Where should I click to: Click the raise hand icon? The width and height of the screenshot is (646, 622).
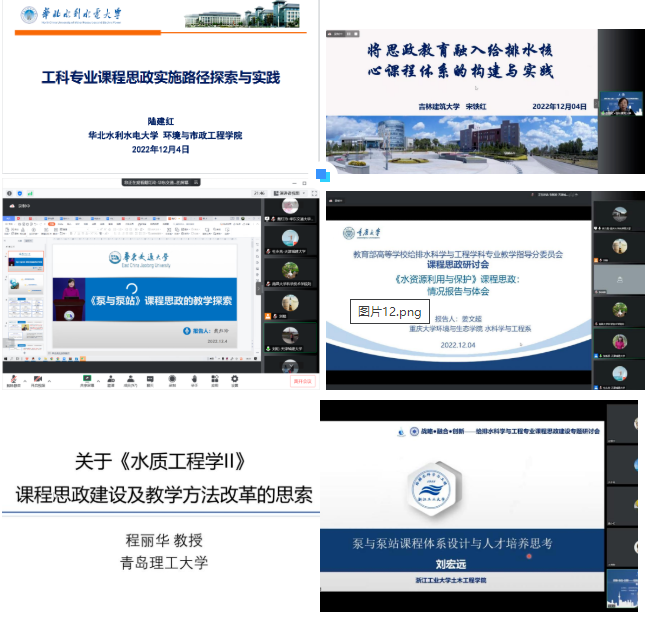click(194, 378)
